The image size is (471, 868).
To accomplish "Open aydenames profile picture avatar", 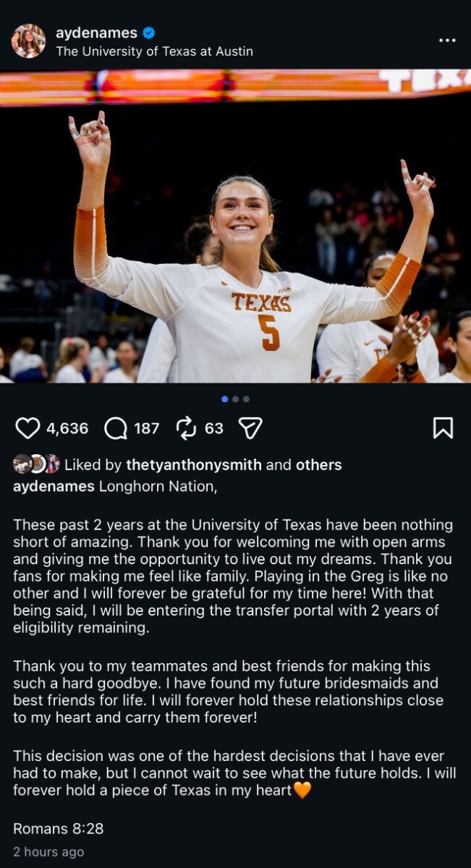I will point(28,41).
